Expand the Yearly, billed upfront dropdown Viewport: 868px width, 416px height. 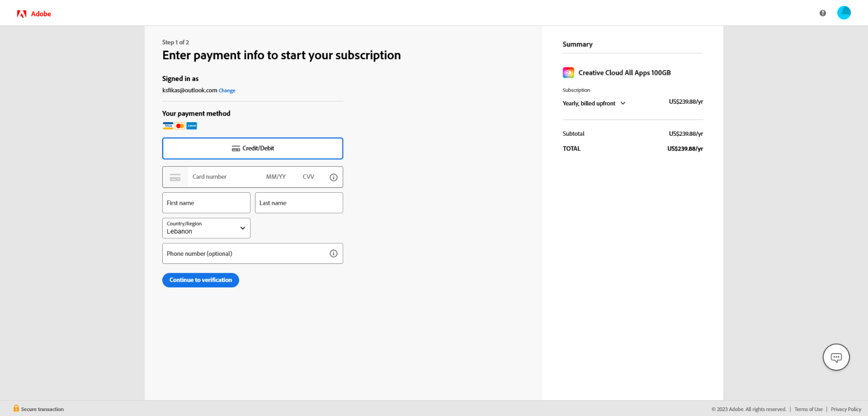pos(594,103)
